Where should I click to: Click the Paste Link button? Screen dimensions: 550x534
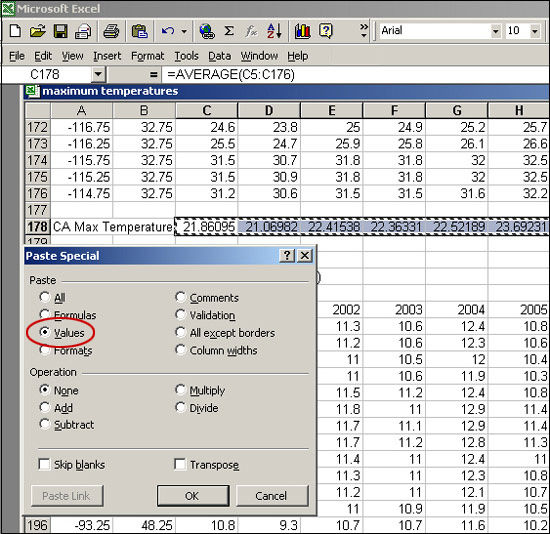[67, 495]
